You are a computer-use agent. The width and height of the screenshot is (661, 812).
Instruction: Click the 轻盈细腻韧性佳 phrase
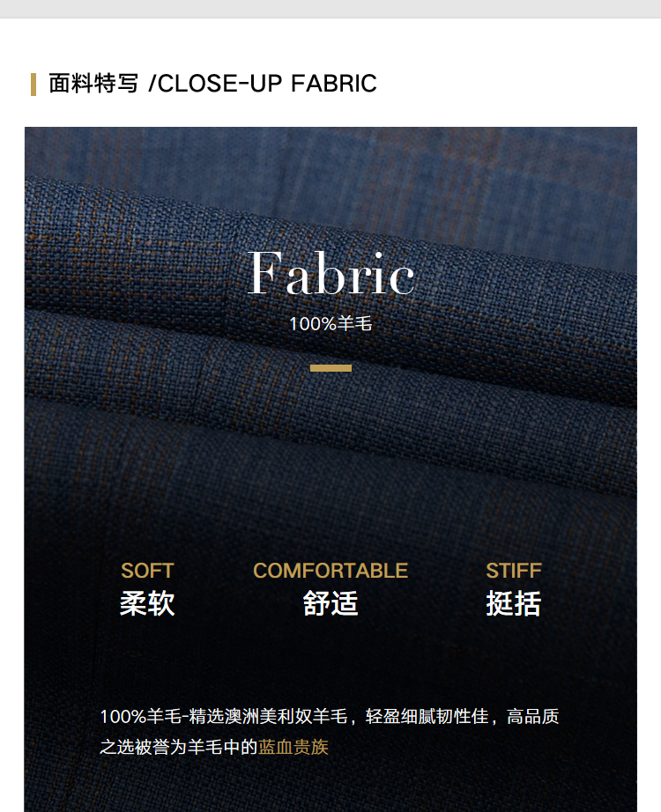coord(427,717)
